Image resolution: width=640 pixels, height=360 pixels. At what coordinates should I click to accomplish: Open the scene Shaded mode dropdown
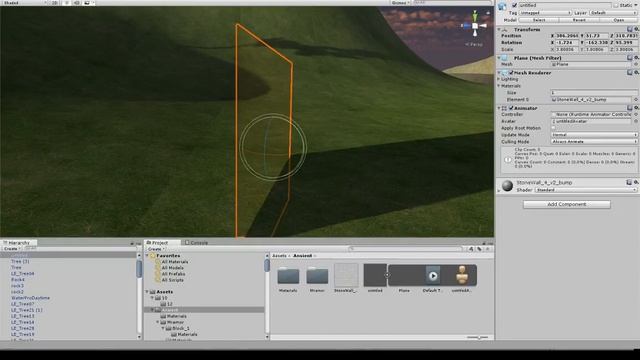click(x=24, y=3)
